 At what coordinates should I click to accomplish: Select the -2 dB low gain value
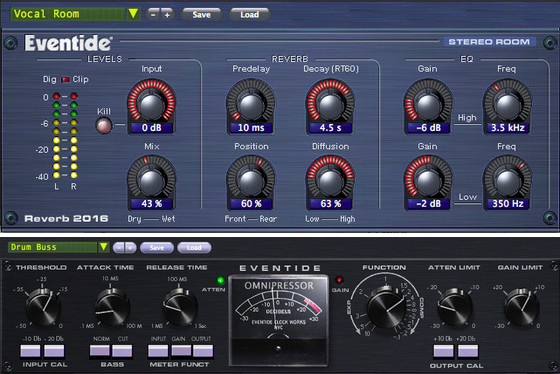428,204
